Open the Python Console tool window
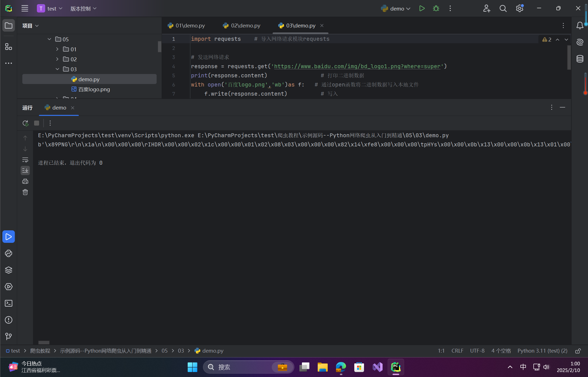 click(x=9, y=253)
